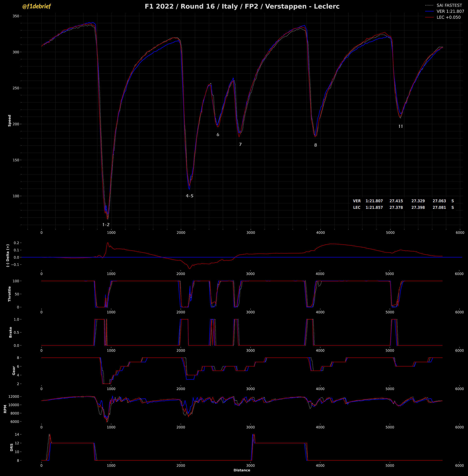This screenshot has width=468, height=476.
Task: Click the corner 11 marker label
Action: coord(401,126)
